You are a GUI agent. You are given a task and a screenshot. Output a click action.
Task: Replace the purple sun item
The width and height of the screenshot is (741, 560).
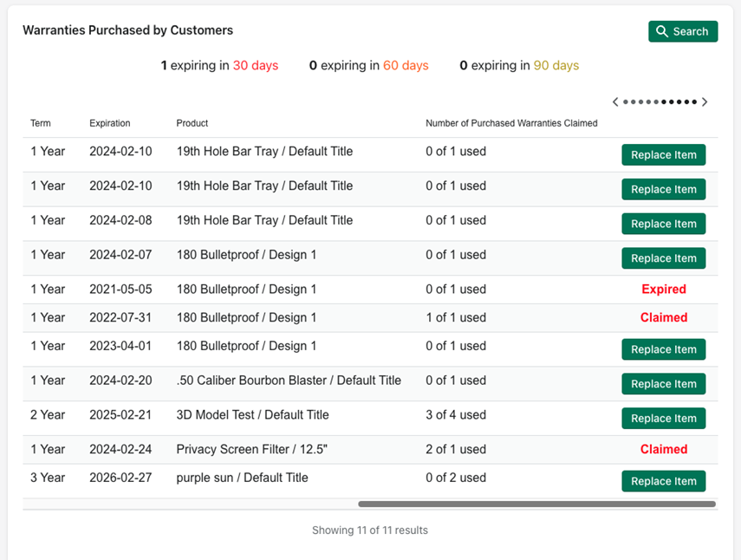coord(663,481)
